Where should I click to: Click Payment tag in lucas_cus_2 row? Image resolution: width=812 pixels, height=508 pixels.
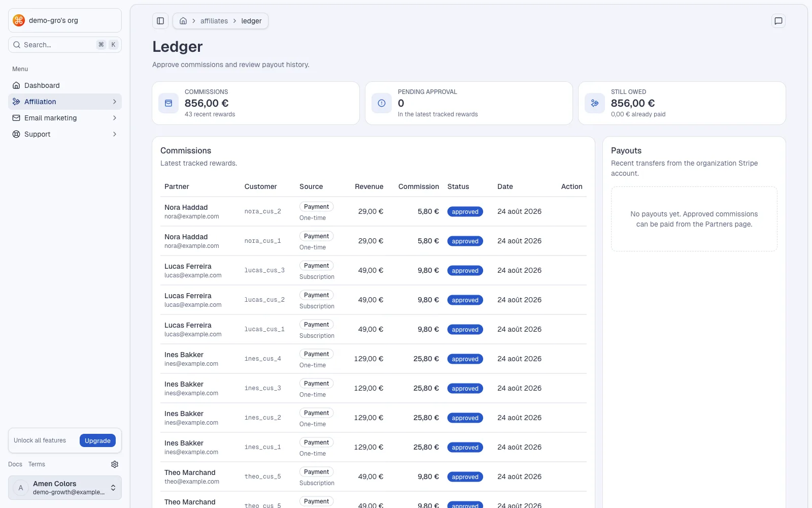click(316, 295)
